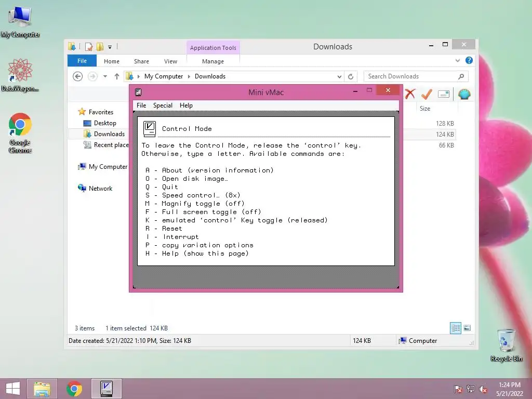Image resolution: width=532 pixels, height=399 pixels.
Task: Click Explorer Back navigation arrow
Action: [78, 76]
